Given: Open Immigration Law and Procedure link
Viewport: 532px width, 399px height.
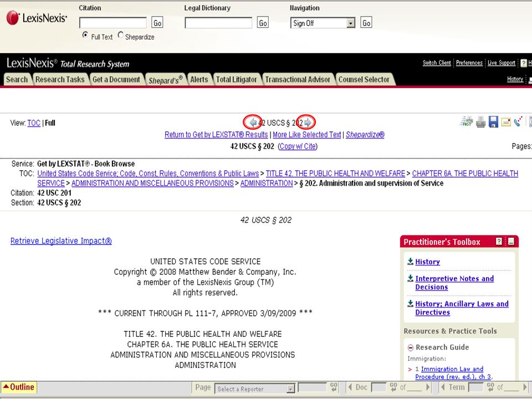Looking at the screenshot, I should (454, 372).
